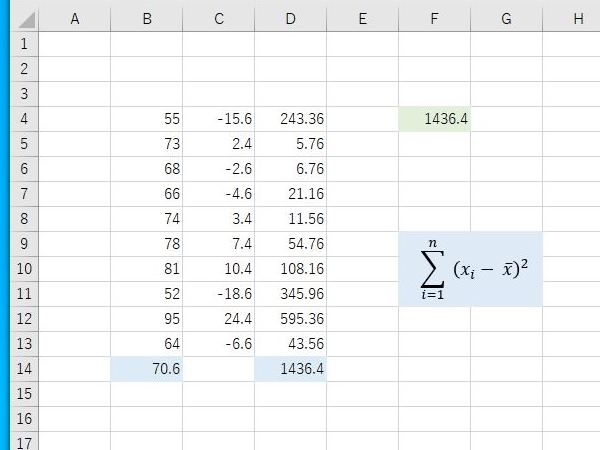Select row 9 header
The width and height of the screenshot is (600, 450).
24,244
